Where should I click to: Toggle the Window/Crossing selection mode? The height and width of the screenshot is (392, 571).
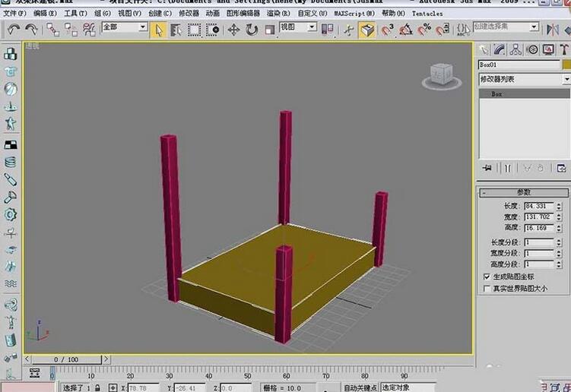[212, 30]
